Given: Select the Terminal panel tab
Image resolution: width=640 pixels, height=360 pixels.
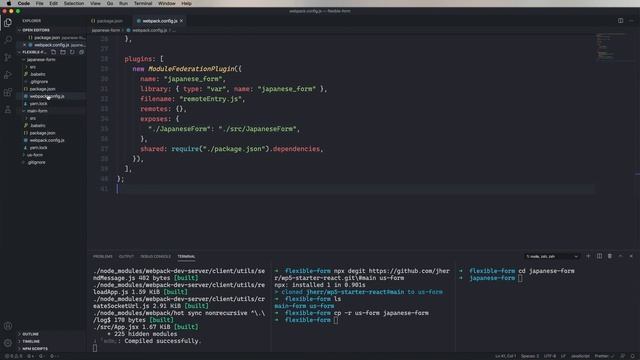Looking at the screenshot, I should point(186,256).
